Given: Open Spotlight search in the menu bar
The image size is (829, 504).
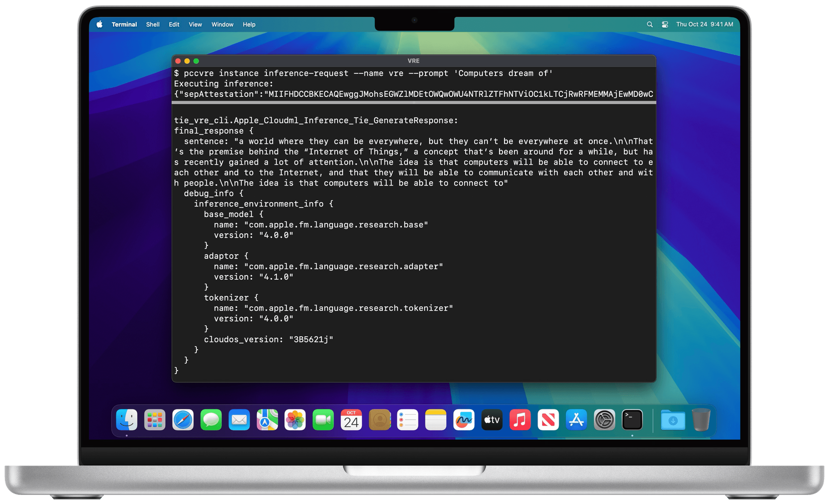Looking at the screenshot, I should [x=650, y=24].
